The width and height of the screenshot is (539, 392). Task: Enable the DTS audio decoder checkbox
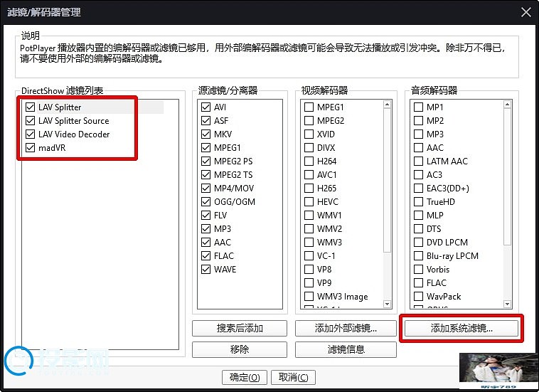point(419,229)
